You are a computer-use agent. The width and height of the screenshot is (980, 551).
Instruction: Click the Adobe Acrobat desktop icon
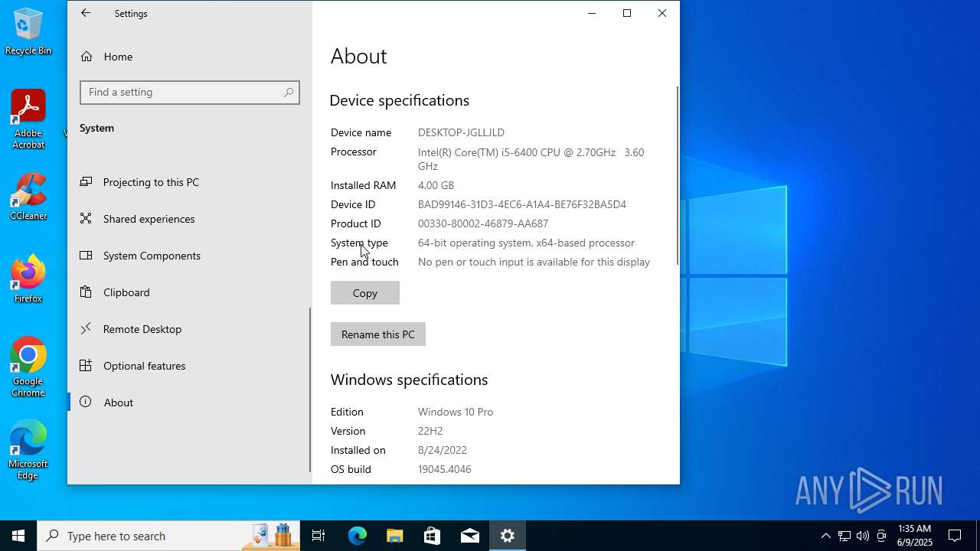pyautogui.click(x=28, y=119)
